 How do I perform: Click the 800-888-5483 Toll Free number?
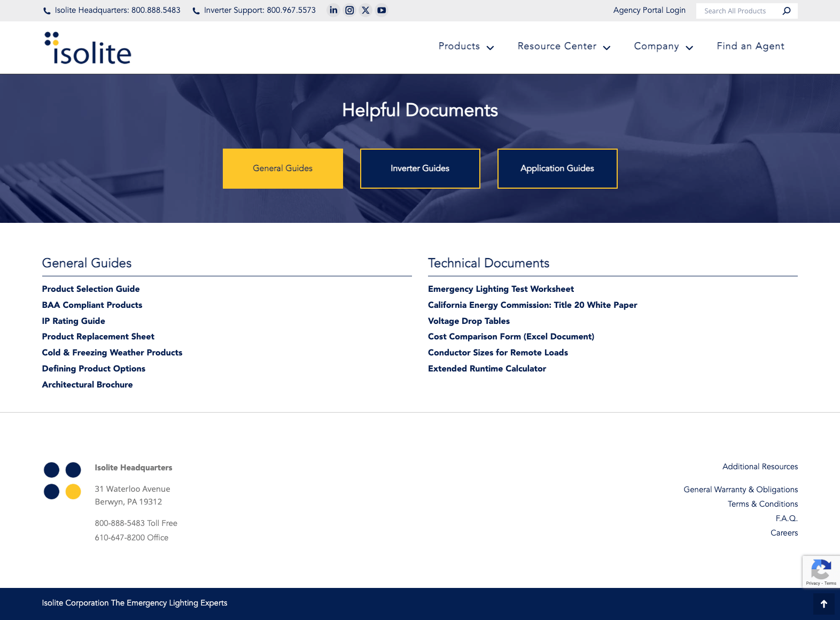[x=136, y=523]
